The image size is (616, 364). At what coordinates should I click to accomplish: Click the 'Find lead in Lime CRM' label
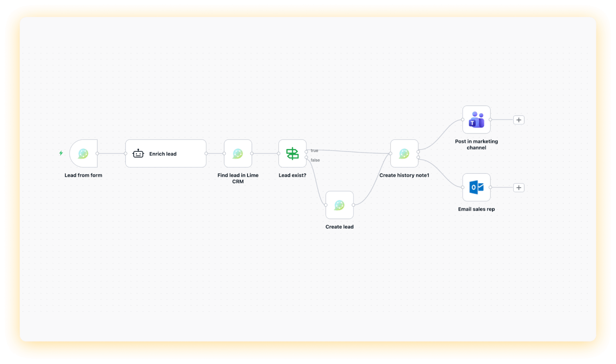[x=238, y=178]
